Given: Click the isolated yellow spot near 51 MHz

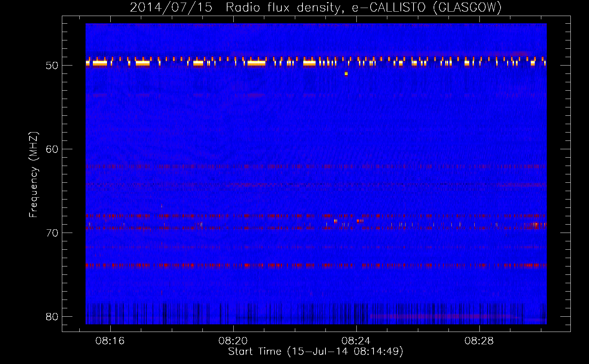Looking at the screenshot, I should tap(346, 74).
